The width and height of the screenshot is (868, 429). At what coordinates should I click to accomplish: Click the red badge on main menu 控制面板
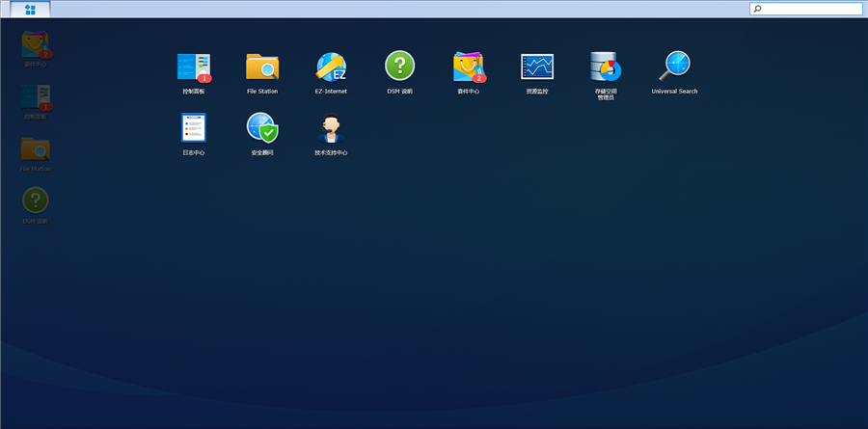204,77
